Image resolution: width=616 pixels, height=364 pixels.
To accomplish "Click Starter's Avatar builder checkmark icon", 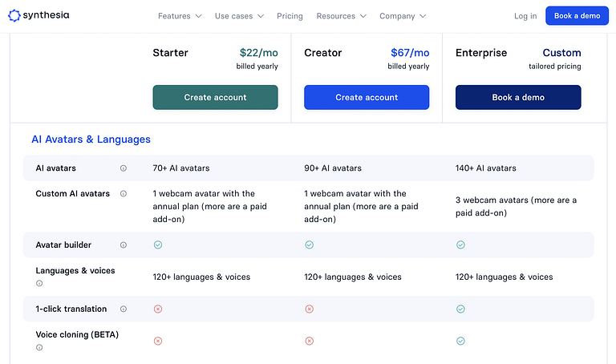I will [158, 245].
